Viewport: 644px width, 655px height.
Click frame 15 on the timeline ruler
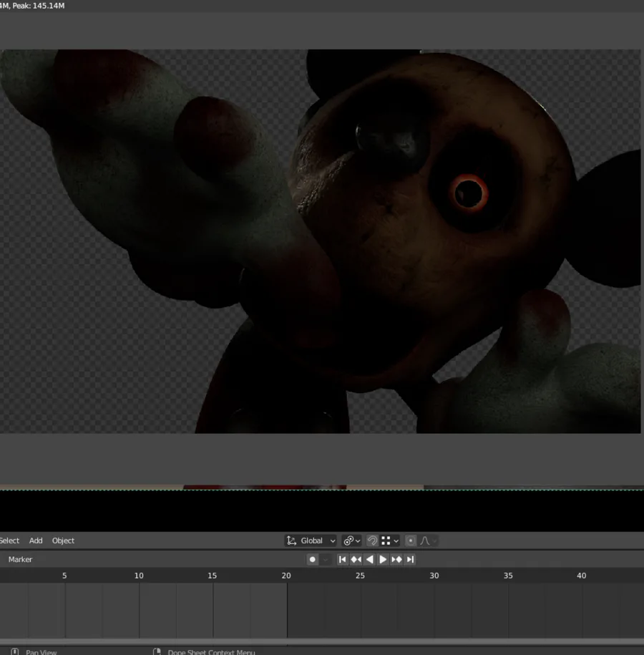pyautogui.click(x=212, y=576)
